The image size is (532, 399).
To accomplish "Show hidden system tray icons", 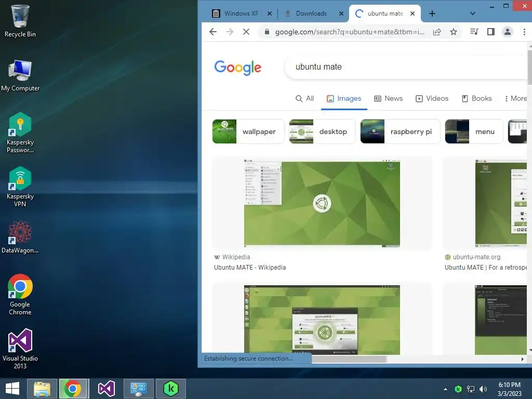I will (445, 389).
